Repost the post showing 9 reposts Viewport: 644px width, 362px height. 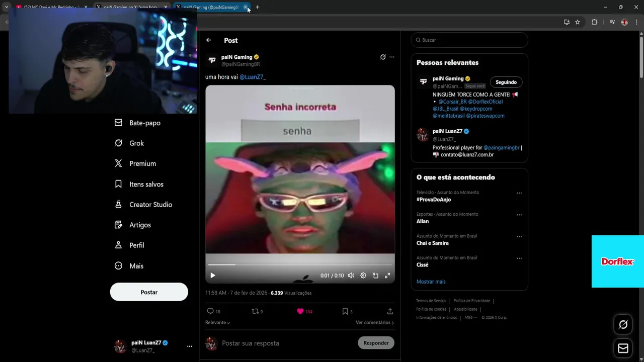257,311
